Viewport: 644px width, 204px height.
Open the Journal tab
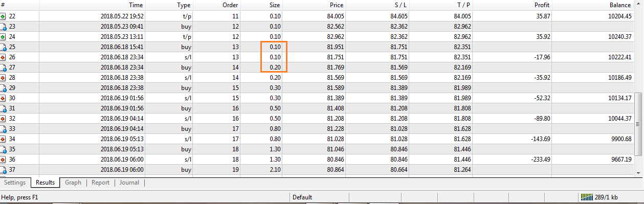pos(129,183)
